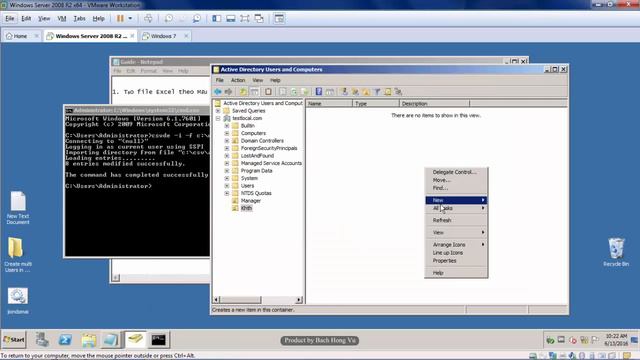Click the VMware pause/suspend button
640x360 pixels.
click(120, 18)
